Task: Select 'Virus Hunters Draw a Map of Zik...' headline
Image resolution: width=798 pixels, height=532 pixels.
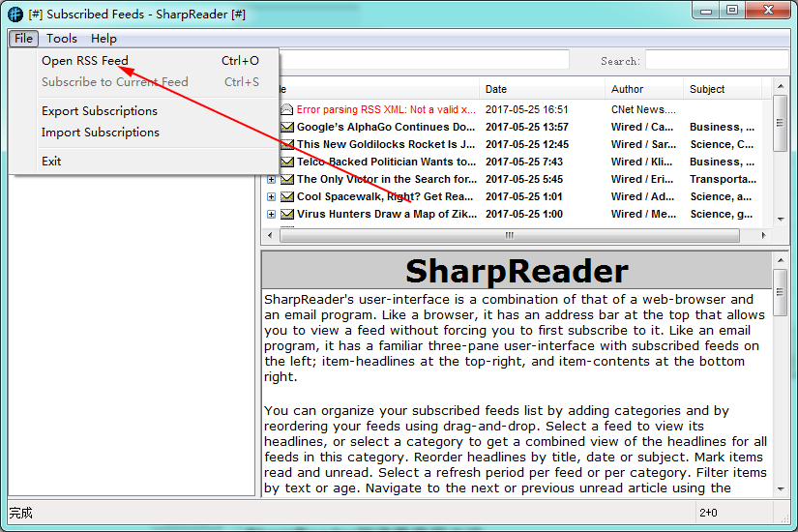Action: (387, 215)
